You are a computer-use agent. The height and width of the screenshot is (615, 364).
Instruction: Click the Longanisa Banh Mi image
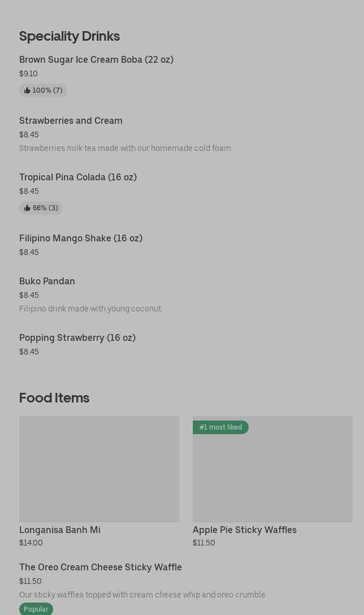tap(99, 469)
